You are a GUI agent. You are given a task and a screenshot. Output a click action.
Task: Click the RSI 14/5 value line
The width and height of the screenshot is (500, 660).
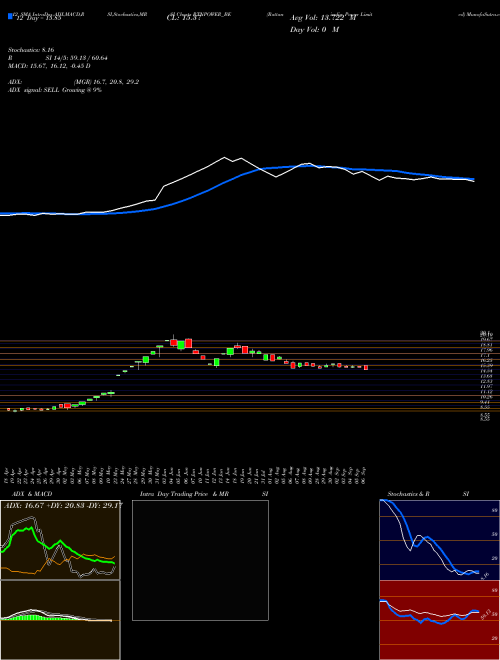tap(58, 58)
